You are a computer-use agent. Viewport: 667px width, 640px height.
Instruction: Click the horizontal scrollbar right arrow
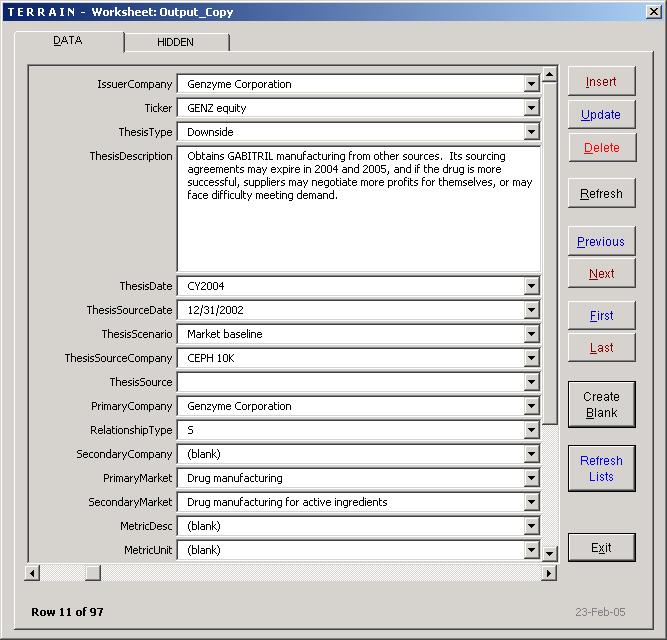pyautogui.click(x=549, y=573)
